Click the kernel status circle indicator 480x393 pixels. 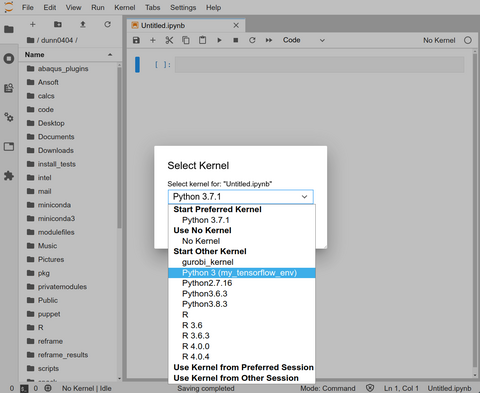coord(468,40)
